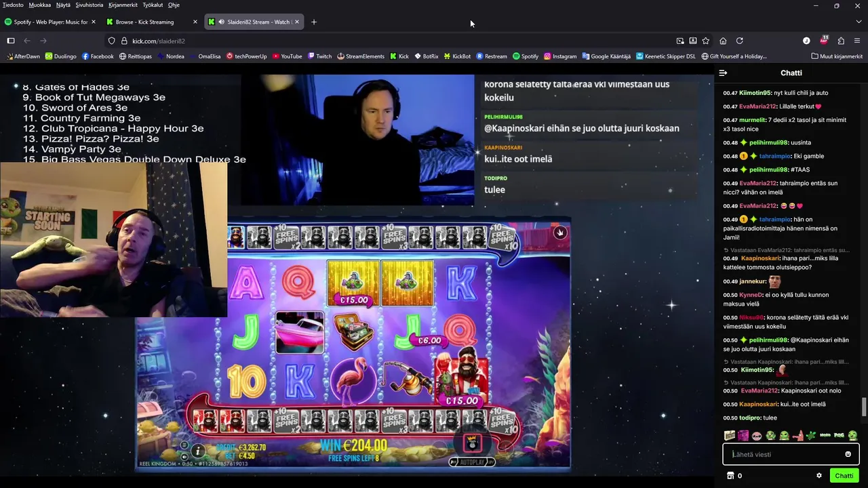
Task: Mute tab audio on Slaideri82 Stream tab
Action: [x=221, y=22]
